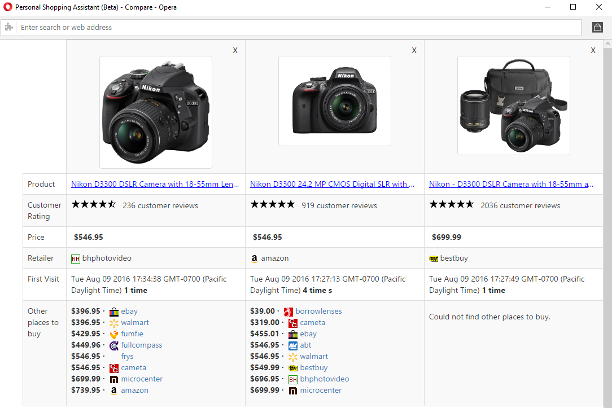
Task: Click the '919 customer reviews' text
Action: pyautogui.click(x=339, y=206)
